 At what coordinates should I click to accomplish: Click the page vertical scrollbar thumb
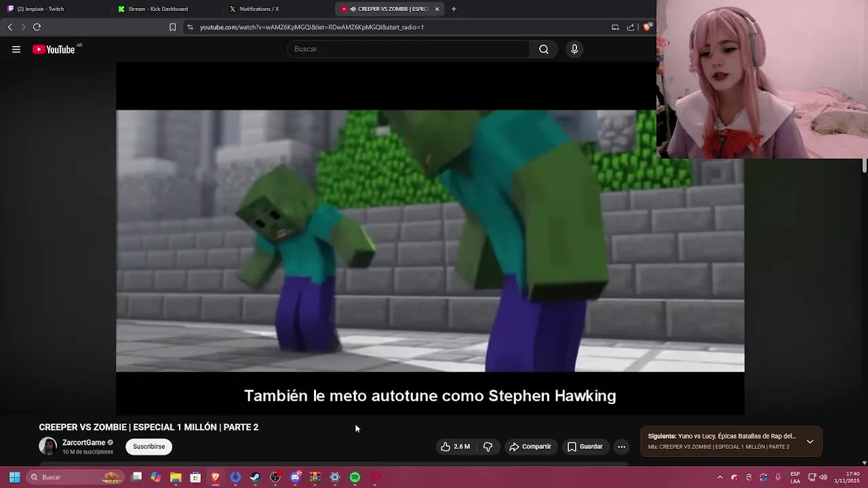pyautogui.click(x=865, y=165)
